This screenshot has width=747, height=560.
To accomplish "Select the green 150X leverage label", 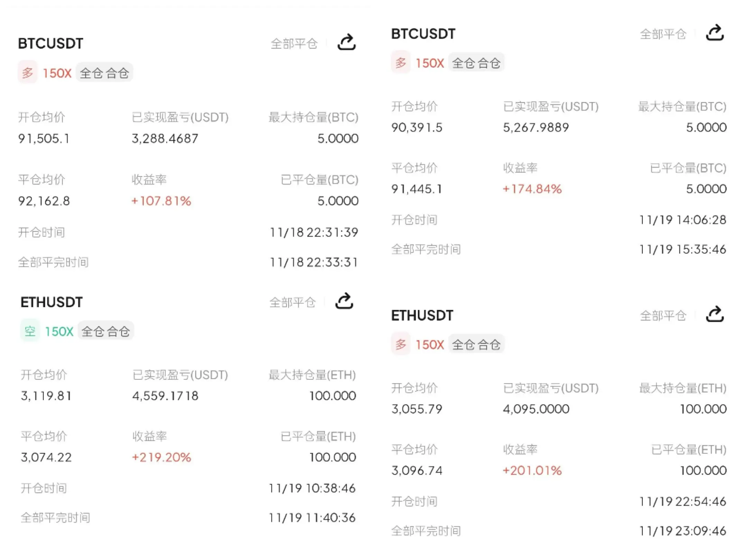I will [59, 332].
